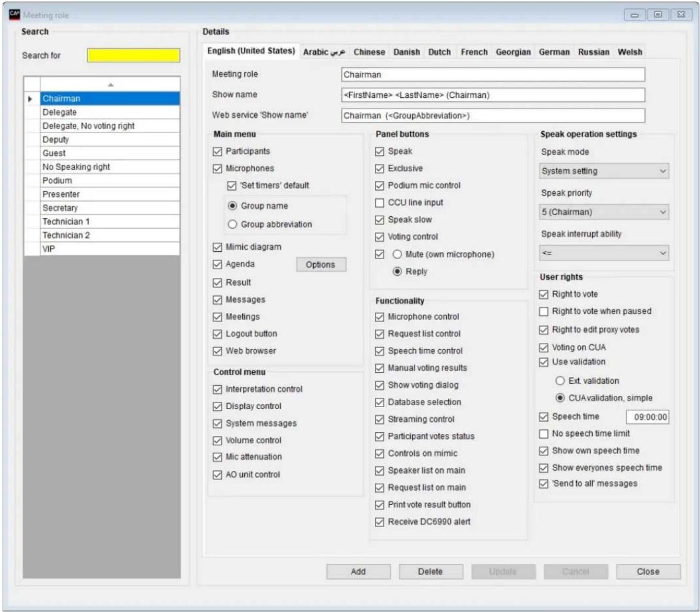
Task: Toggle 'Send to all' messages checkbox
Action: [x=544, y=484]
